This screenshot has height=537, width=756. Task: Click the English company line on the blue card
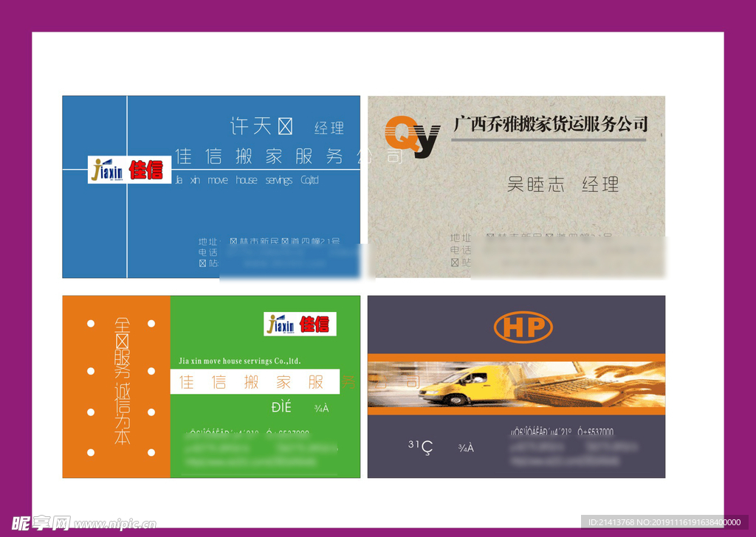(x=245, y=180)
